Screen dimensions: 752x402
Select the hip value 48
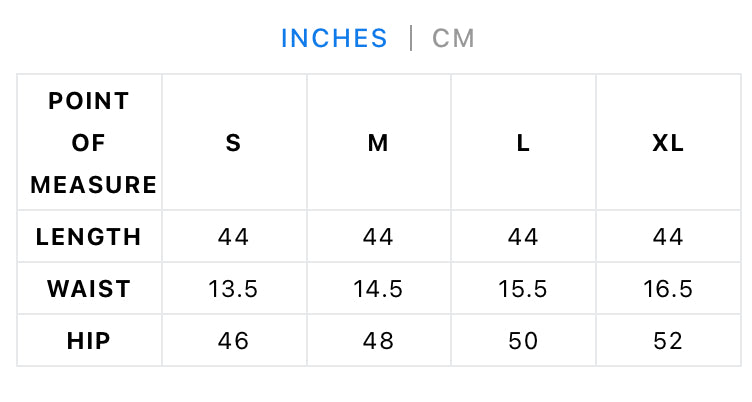378,341
